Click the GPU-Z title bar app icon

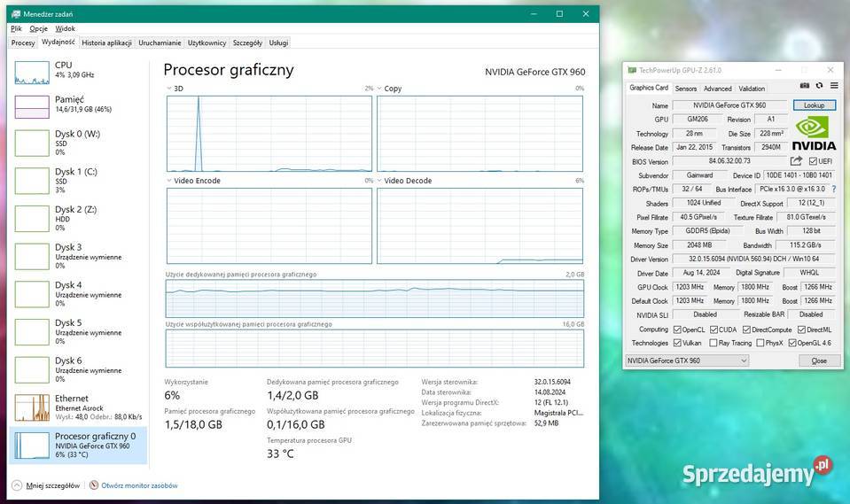(x=632, y=70)
